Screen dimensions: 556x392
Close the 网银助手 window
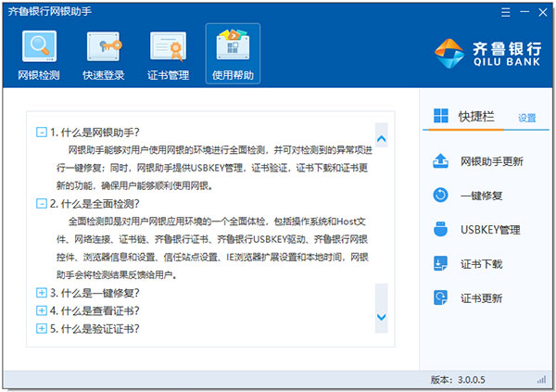(543, 12)
